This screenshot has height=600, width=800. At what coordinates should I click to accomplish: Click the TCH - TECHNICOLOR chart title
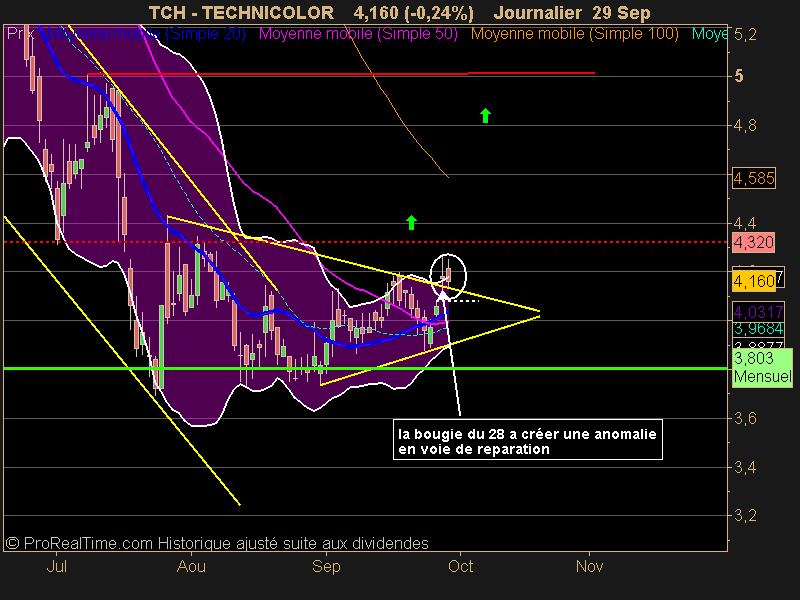click(x=241, y=13)
